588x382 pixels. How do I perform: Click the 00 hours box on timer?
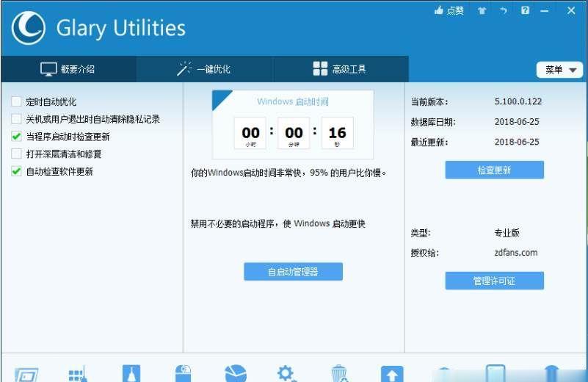pyautogui.click(x=250, y=133)
